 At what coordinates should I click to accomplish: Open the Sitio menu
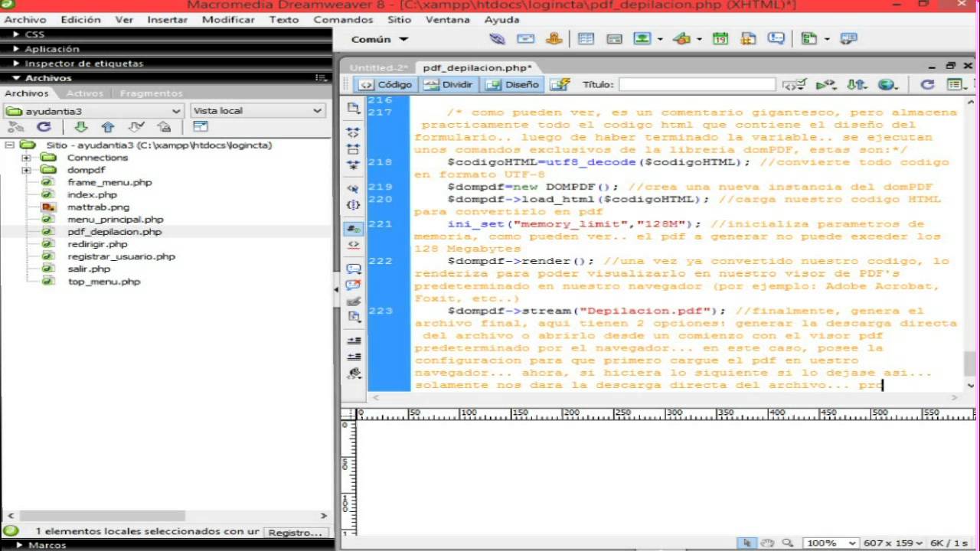[399, 19]
